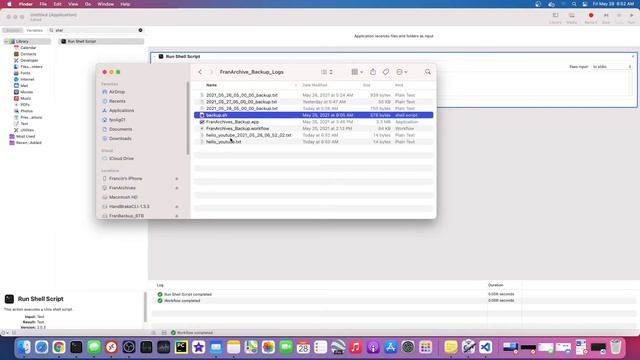Click the Finder sidebar scrollbar
The image size is (640, 360).
pyautogui.click(x=188, y=118)
